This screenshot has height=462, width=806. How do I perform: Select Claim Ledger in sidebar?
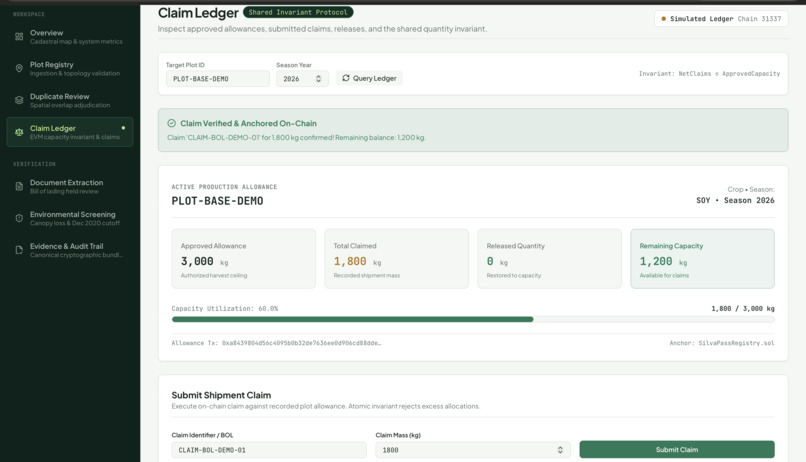pos(70,132)
